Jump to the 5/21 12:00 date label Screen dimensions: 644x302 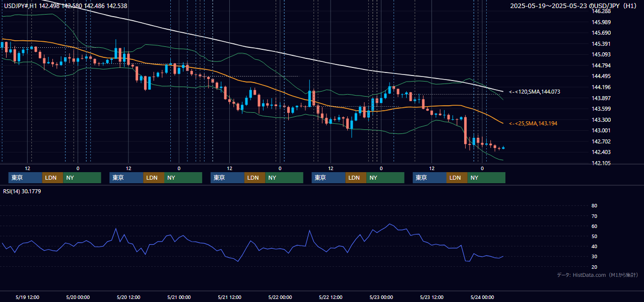(229, 297)
